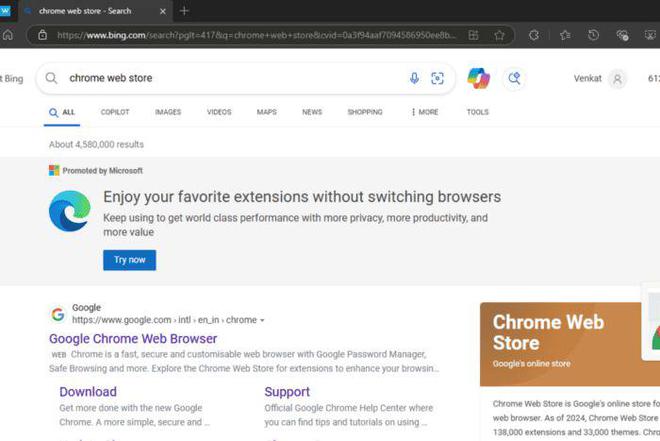
Task: Launch the colorful Copilot icon
Action: pyautogui.click(x=479, y=78)
